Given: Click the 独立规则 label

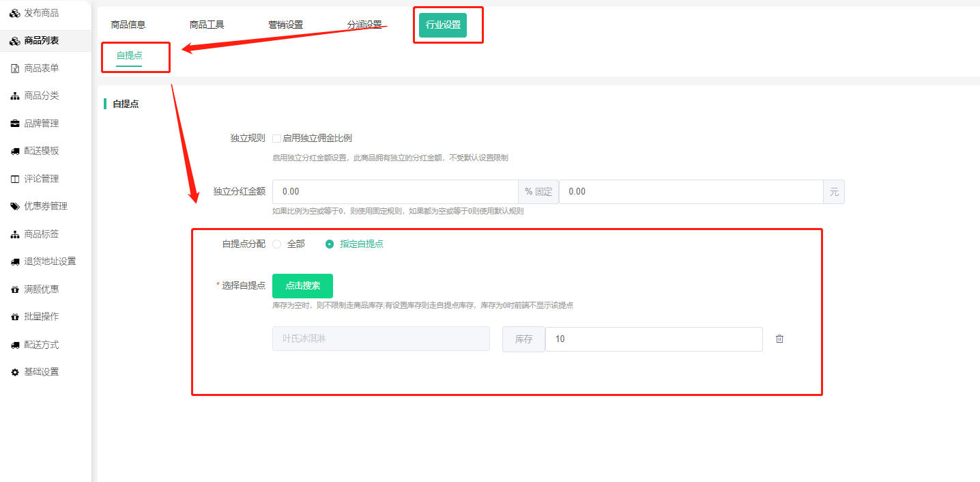Looking at the screenshot, I should click(248, 139).
